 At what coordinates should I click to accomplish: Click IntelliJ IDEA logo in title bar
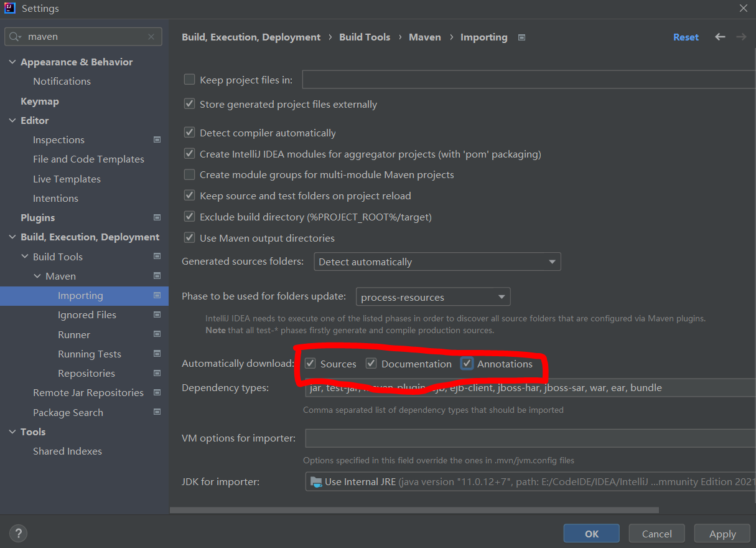coord(10,8)
